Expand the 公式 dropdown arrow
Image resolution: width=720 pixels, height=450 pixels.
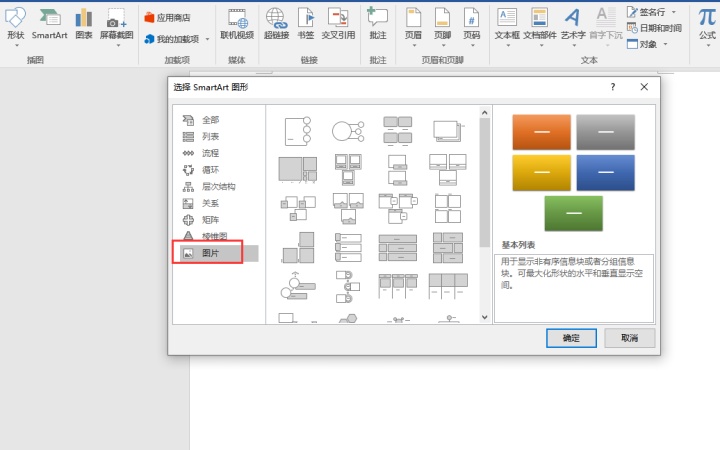(x=708, y=45)
